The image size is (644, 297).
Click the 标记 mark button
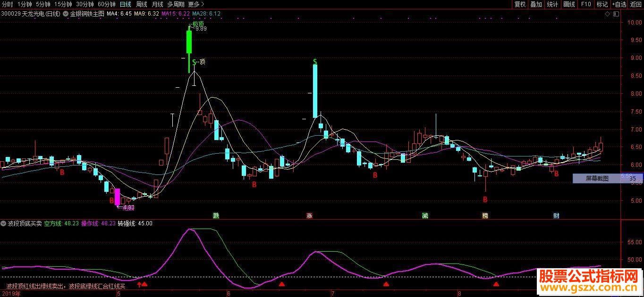point(602,4)
